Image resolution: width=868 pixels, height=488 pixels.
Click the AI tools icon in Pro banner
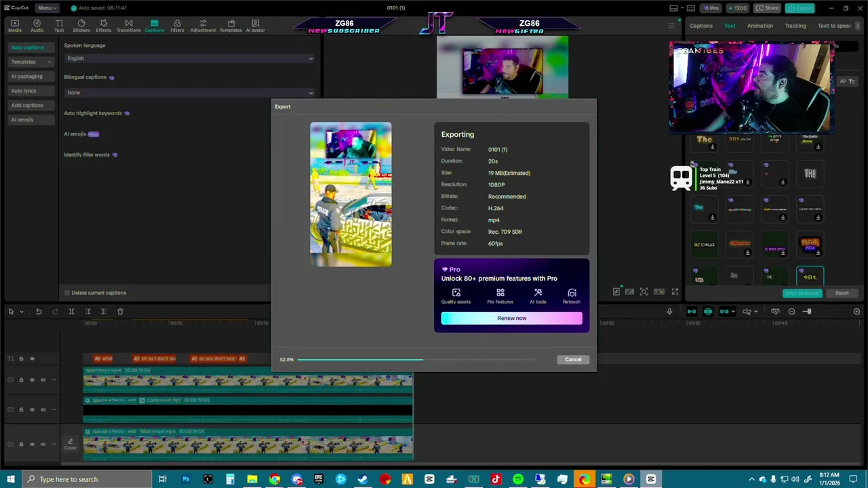coord(538,293)
